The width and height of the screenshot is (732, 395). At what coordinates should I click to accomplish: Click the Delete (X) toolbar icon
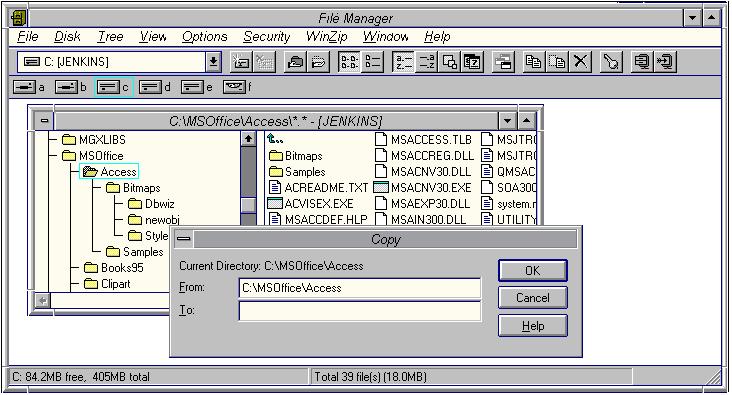pyautogui.click(x=580, y=62)
